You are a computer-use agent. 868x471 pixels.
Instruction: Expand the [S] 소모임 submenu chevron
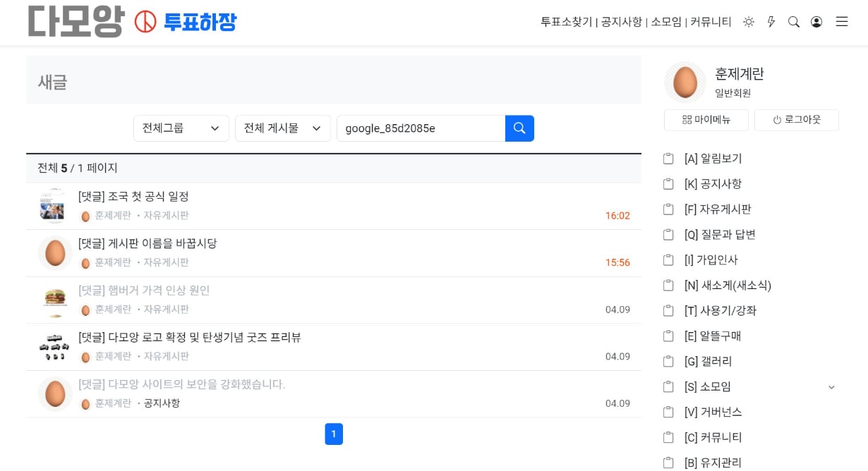click(831, 387)
